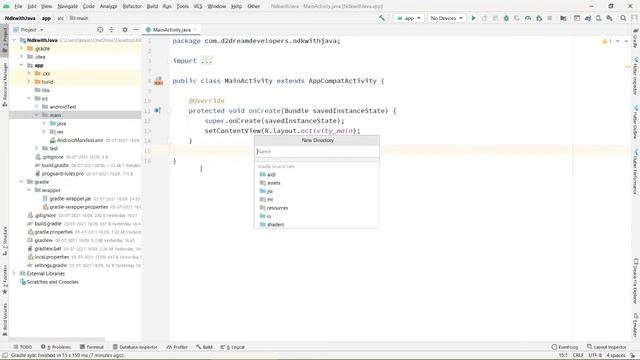
Task: Open the Refactor menu
Action: pos(132,6)
